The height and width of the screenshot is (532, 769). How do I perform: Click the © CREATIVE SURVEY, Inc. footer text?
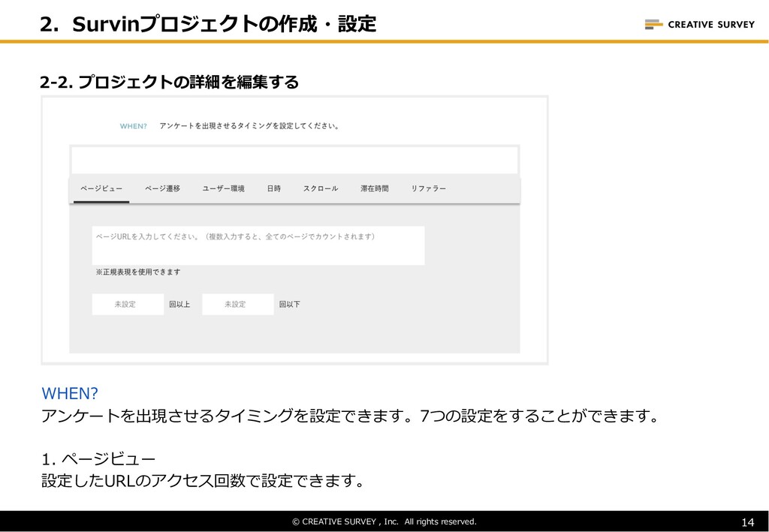click(384, 521)
